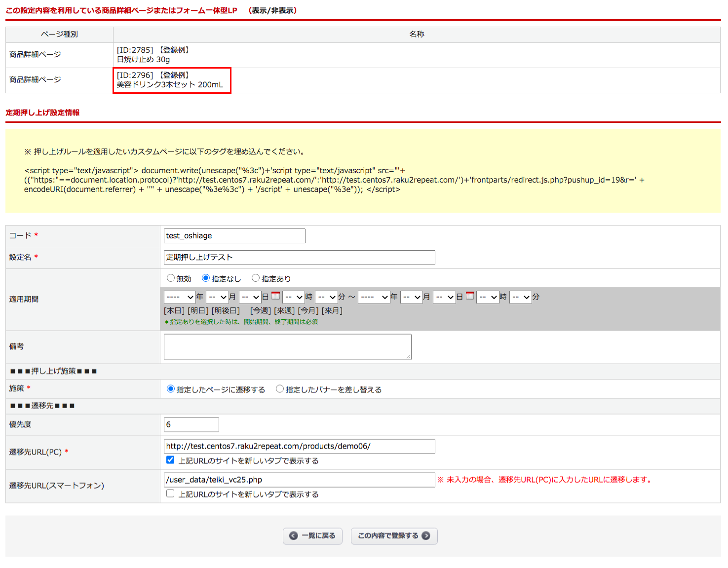Expand the end minute dropdown
The width and height of the screenshot is (728, 568).
tap(520, 297)
